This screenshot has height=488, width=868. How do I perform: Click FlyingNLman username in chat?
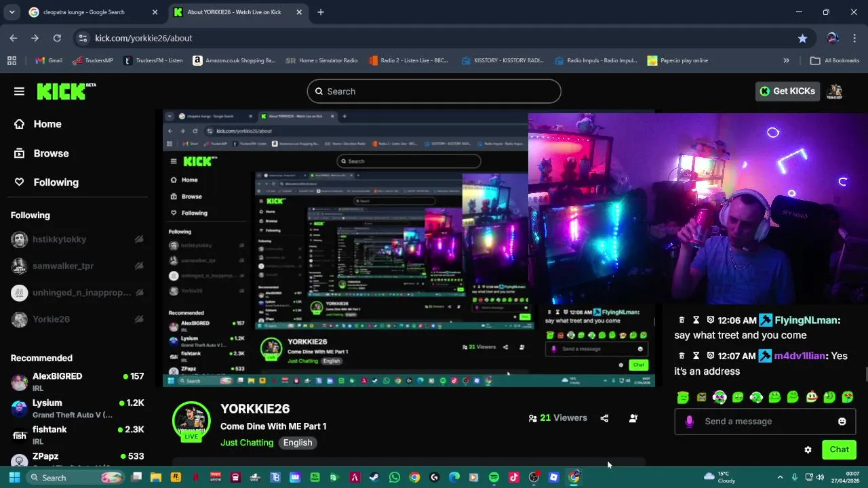[807, 320]
